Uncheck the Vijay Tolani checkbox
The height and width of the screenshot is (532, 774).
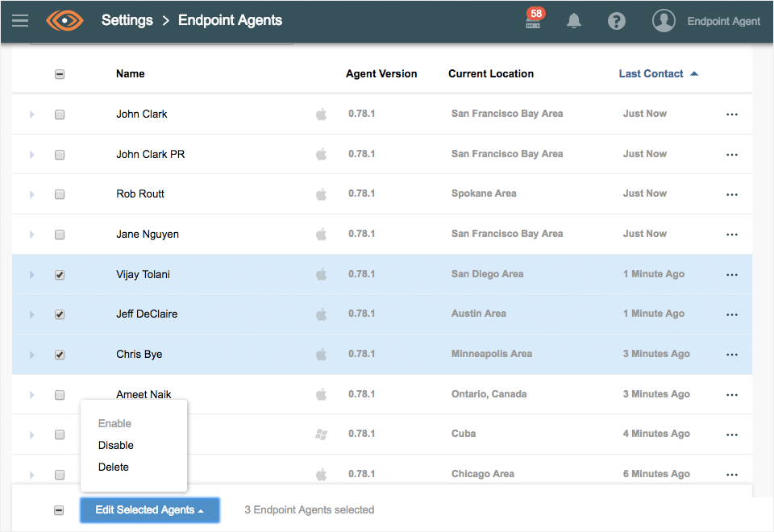point(60,275)
